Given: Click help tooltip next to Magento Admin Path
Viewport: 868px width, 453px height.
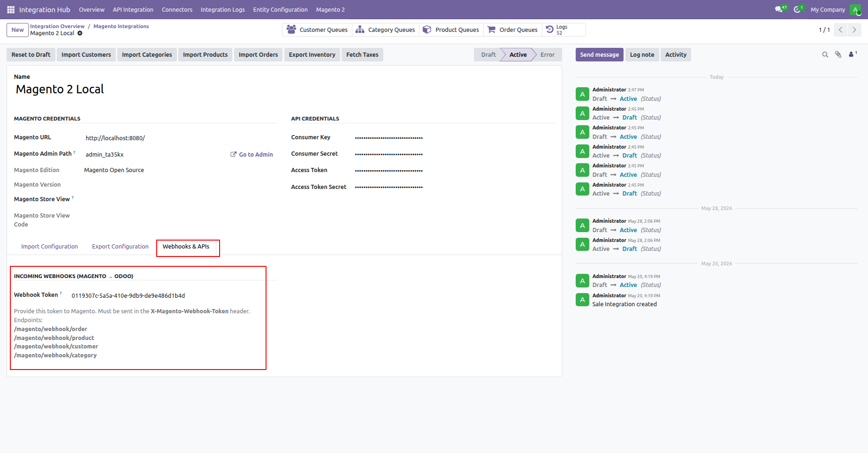Looking at the screenshot, I should [74, 152].
